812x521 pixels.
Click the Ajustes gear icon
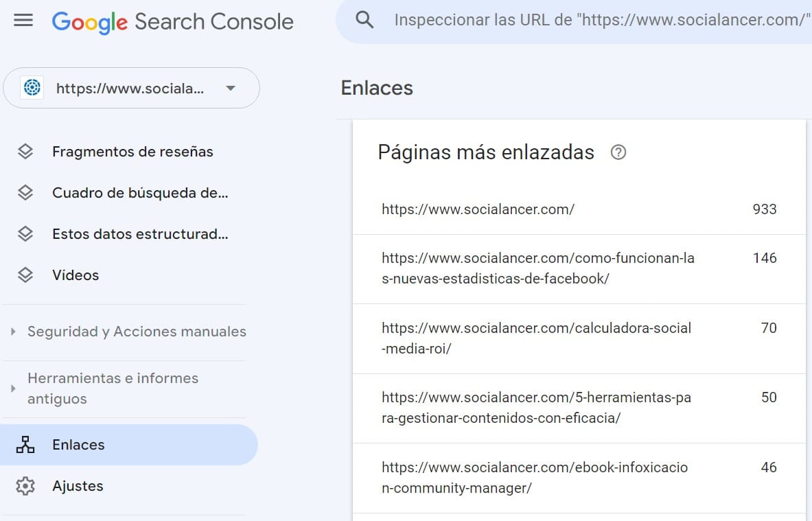pos(25,486)
